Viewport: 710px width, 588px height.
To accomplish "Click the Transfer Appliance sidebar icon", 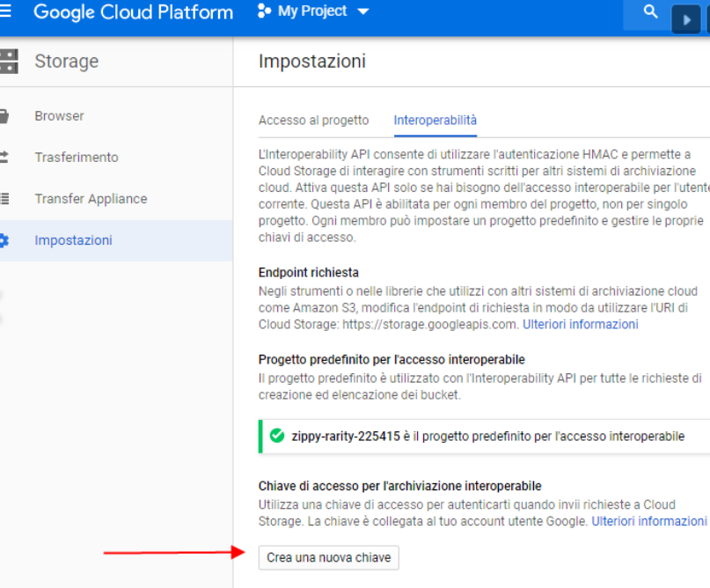I will coord(4,199).
